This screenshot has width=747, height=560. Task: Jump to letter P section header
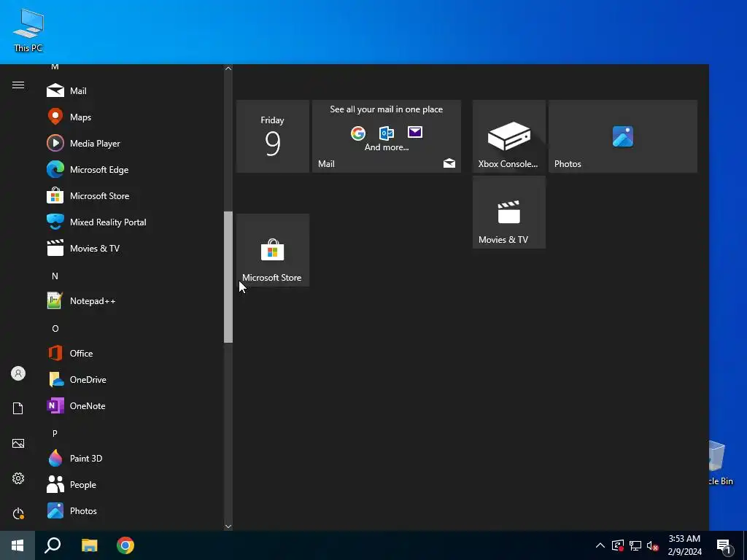tap(55, 433)
